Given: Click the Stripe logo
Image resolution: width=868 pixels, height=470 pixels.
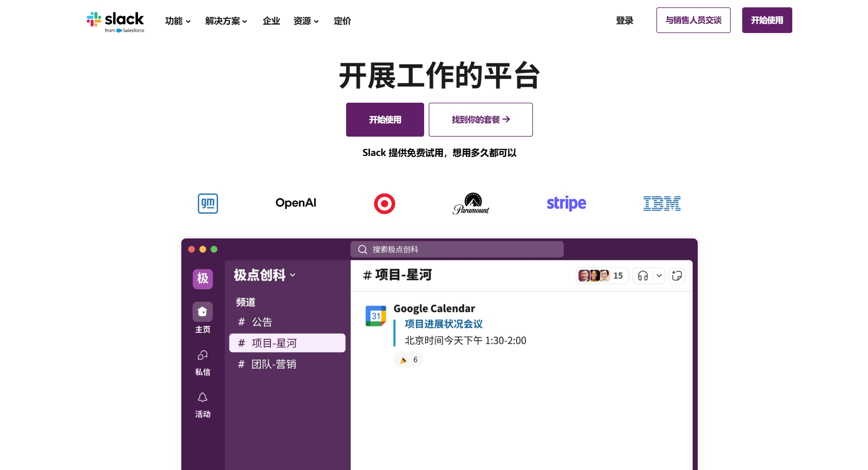Looking at the screenshot, I should (x=566, y=203).
